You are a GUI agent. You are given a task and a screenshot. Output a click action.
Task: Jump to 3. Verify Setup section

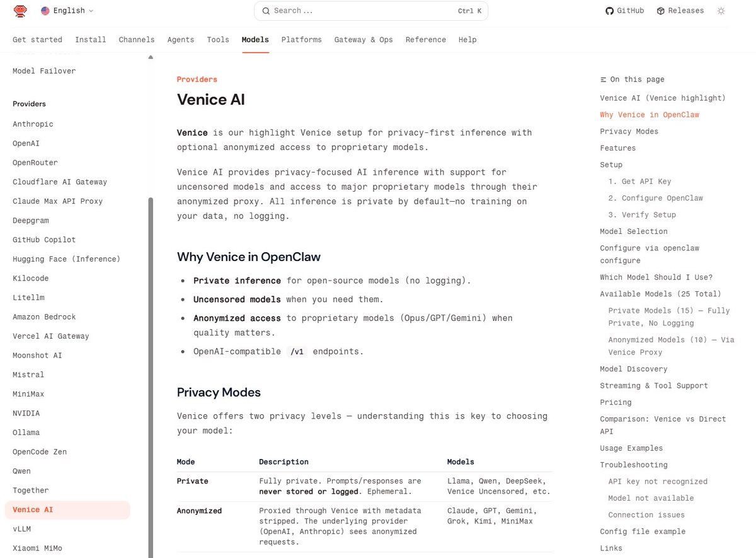point(642,215)
